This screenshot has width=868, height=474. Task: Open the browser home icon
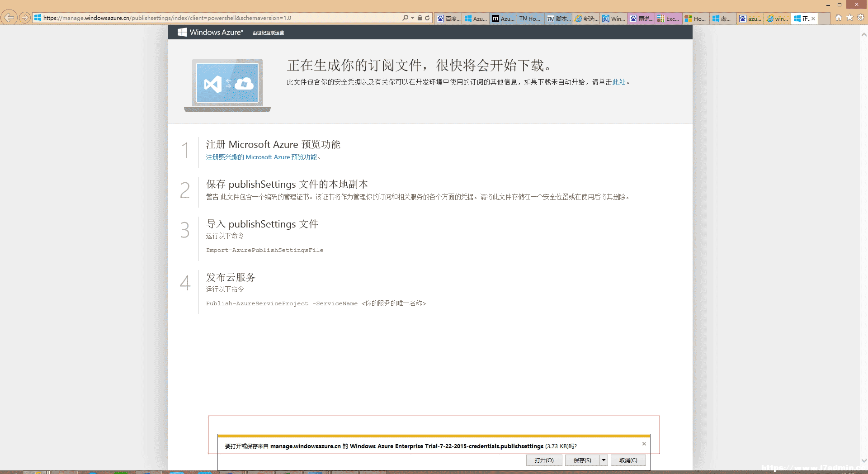coord(839,17)
